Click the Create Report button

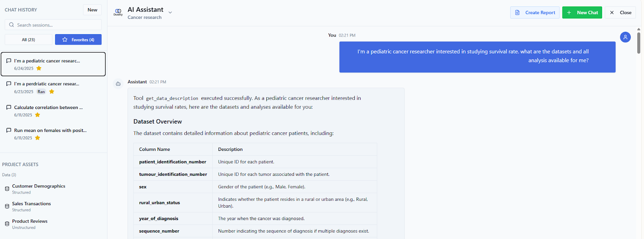click(535, 12)
